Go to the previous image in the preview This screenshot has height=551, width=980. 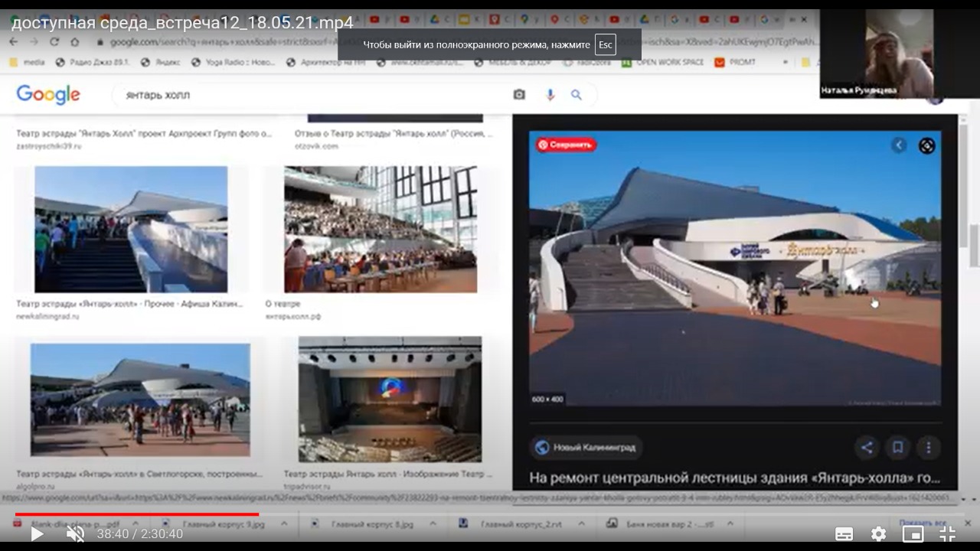(x=900, y=145)
